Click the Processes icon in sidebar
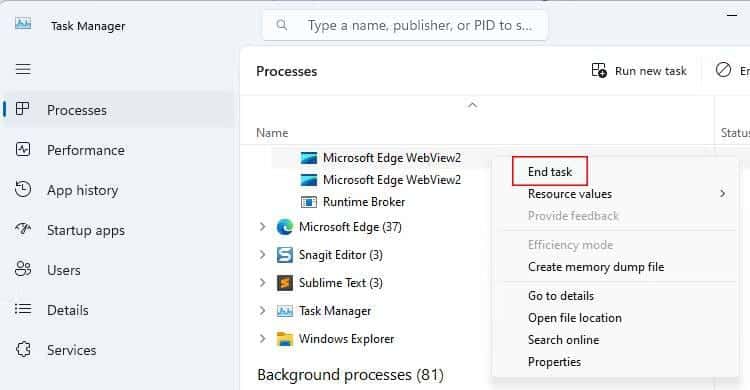 coord(22,109)
